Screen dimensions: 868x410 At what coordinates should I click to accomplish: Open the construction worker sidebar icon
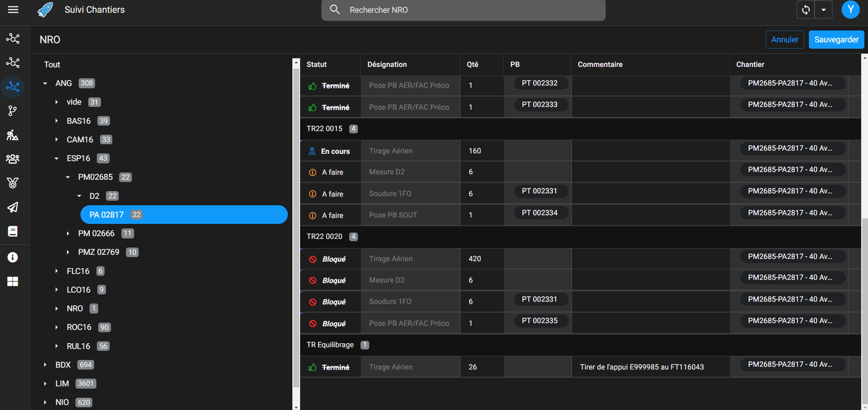coord(13,135)
